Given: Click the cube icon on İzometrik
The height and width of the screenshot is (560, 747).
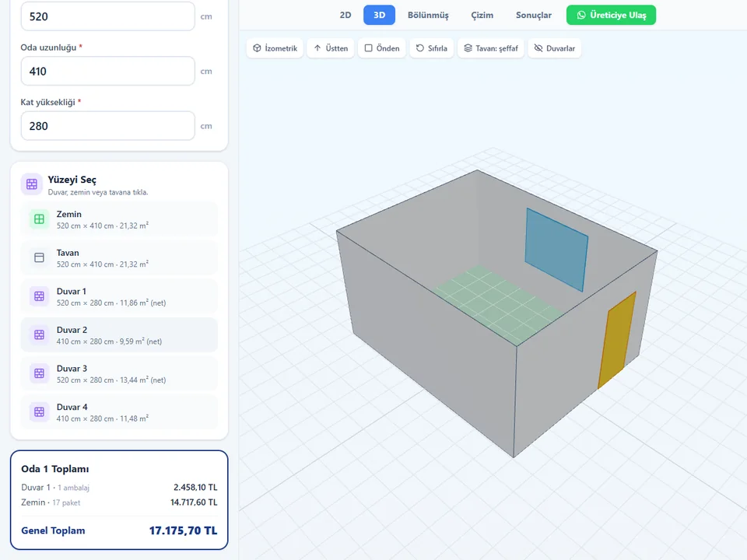Looking at the screenshot, I should coord(257,48).
